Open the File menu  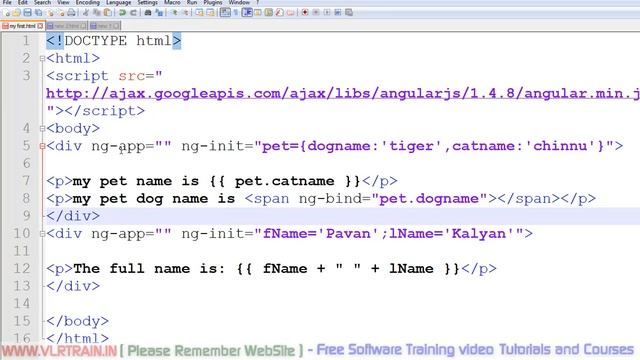click(7, 2)
